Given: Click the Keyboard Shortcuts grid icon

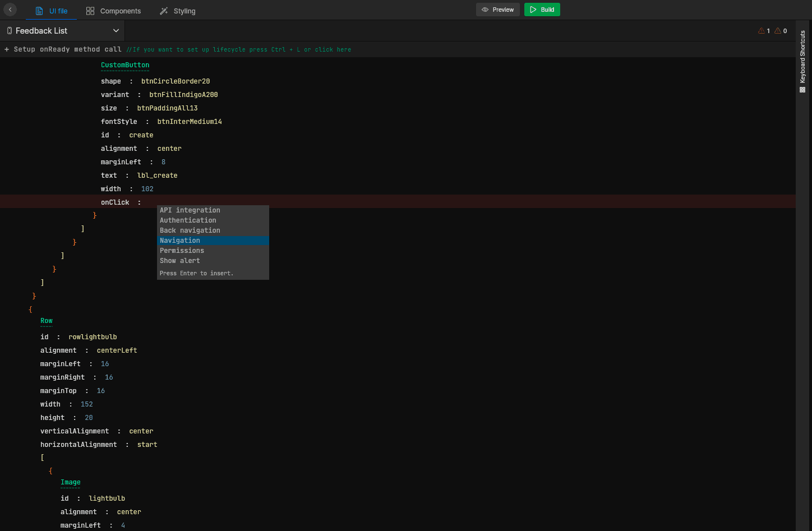Looking at the screenshot, I should pyautogui.click(x=802, y=90).
